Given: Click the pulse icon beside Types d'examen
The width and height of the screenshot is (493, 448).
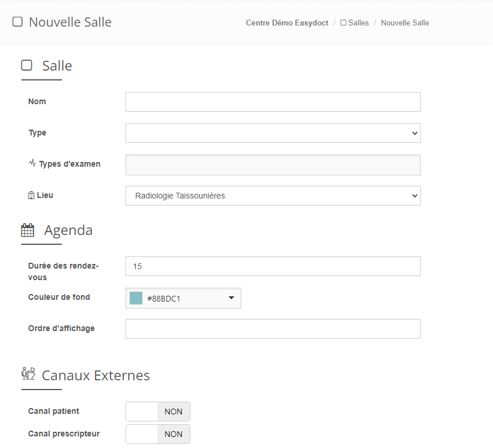Looking at the screenshot, I should [32, 163].
